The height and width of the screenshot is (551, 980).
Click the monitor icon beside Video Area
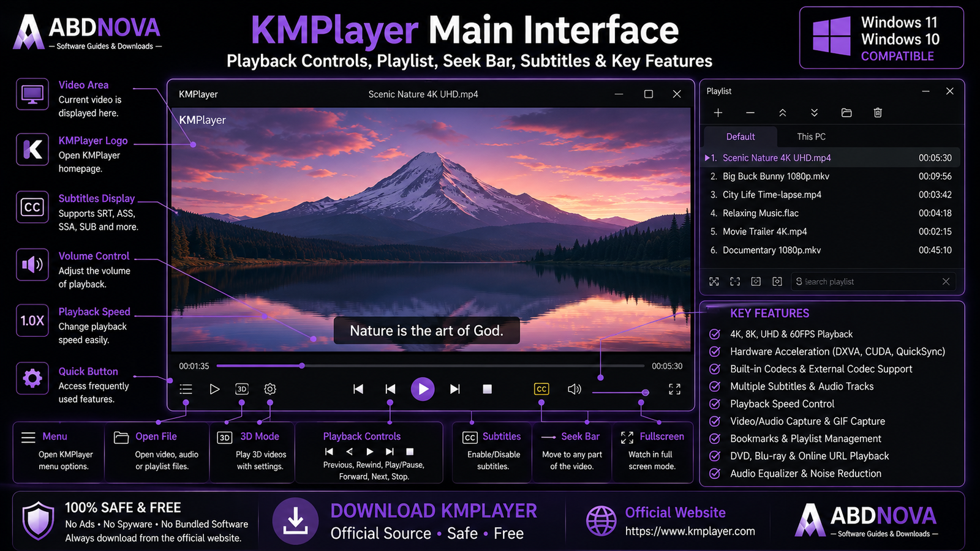pos(32,94)
